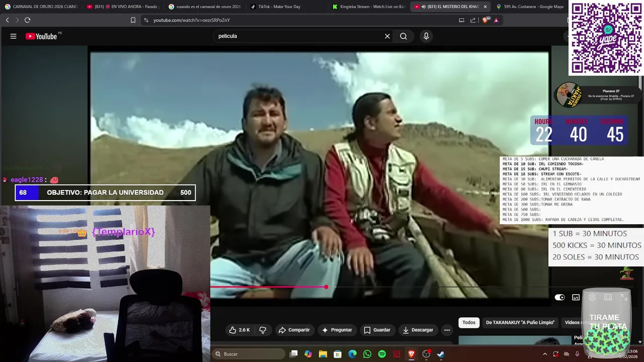This screenshot has height=362, width=644.
Task: Expand hidden system tray icons chevron
Action: click(x=544, y=354)
